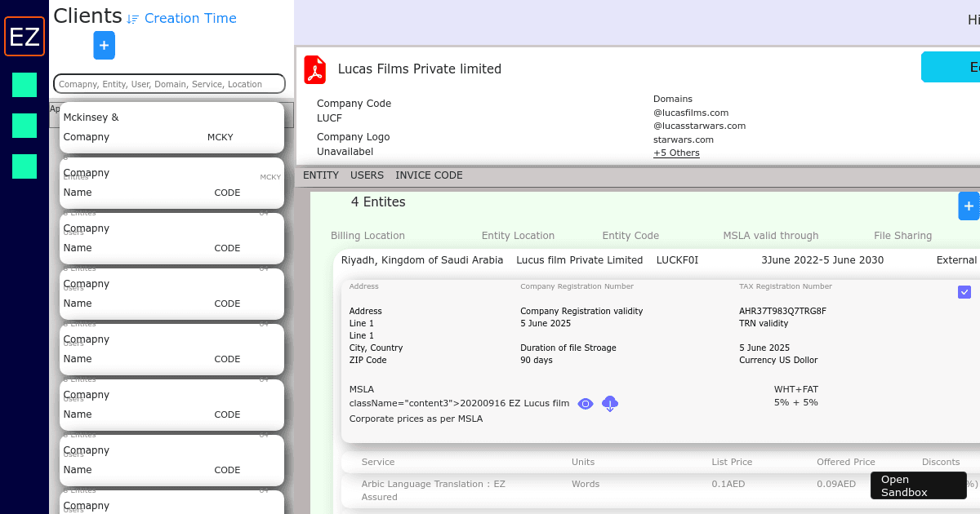Click the 0.1AED list price

(728, 485)
